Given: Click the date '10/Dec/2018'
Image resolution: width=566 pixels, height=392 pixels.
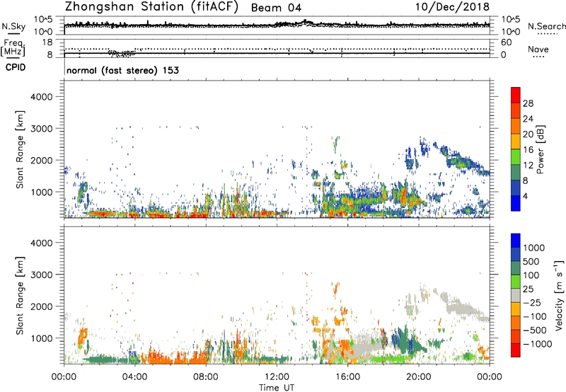Looking at the screenshot, I should point(452,7).
